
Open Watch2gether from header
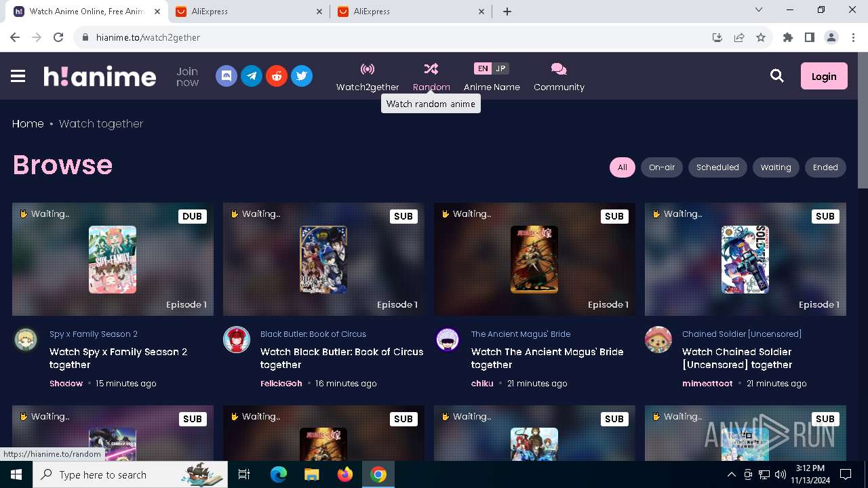(x=368, y=77)
